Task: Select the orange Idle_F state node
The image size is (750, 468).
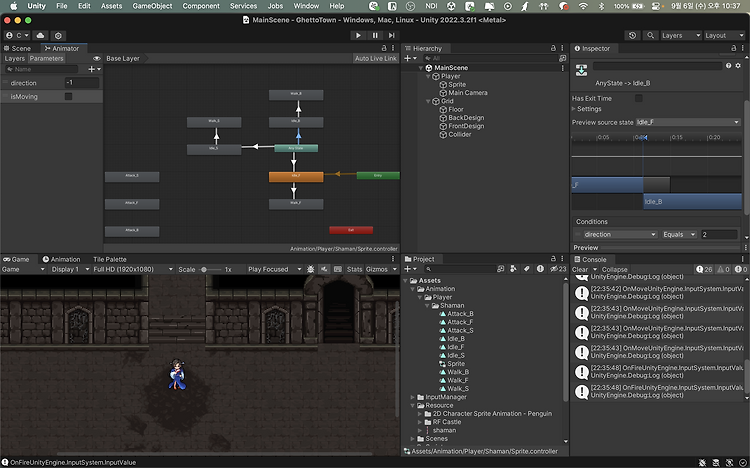Action: (296, 177)
